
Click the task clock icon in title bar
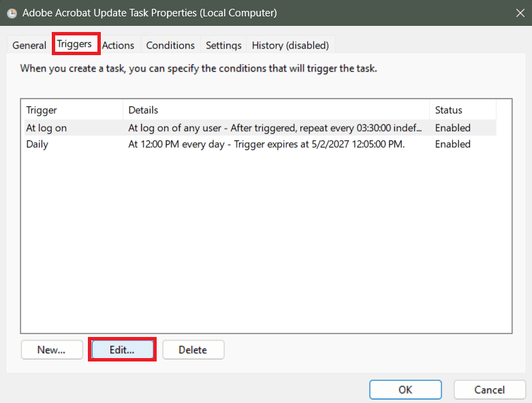point(12,13)
